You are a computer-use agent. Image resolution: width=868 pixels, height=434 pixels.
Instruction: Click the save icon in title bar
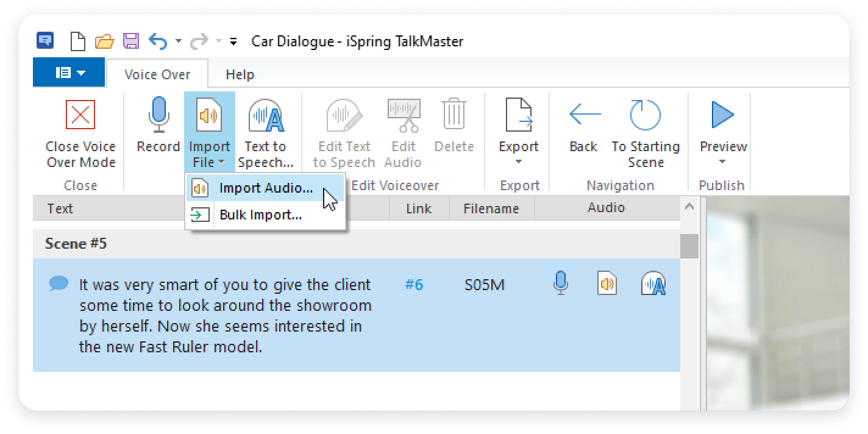(x=131, y=41)
